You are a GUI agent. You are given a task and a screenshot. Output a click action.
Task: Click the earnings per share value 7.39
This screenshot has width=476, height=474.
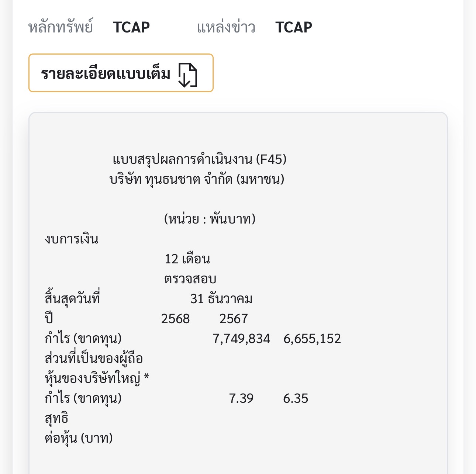(241, 398)
